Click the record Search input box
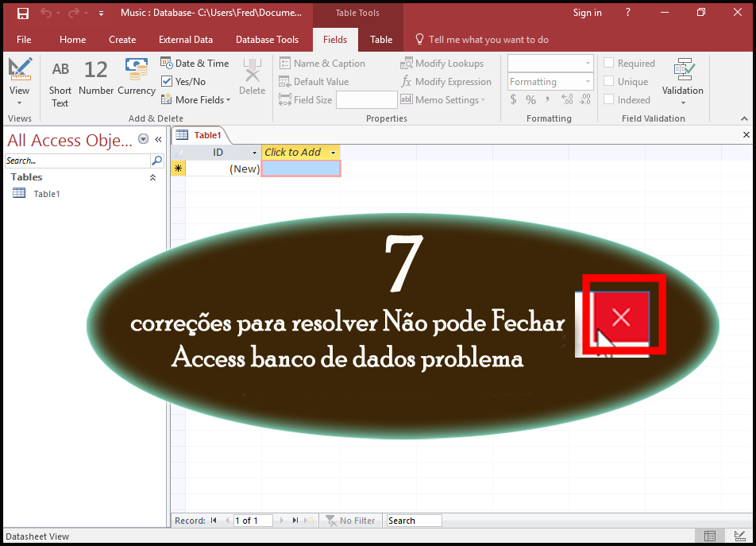This screenshot has height=546, width=756. click(413, 520)
